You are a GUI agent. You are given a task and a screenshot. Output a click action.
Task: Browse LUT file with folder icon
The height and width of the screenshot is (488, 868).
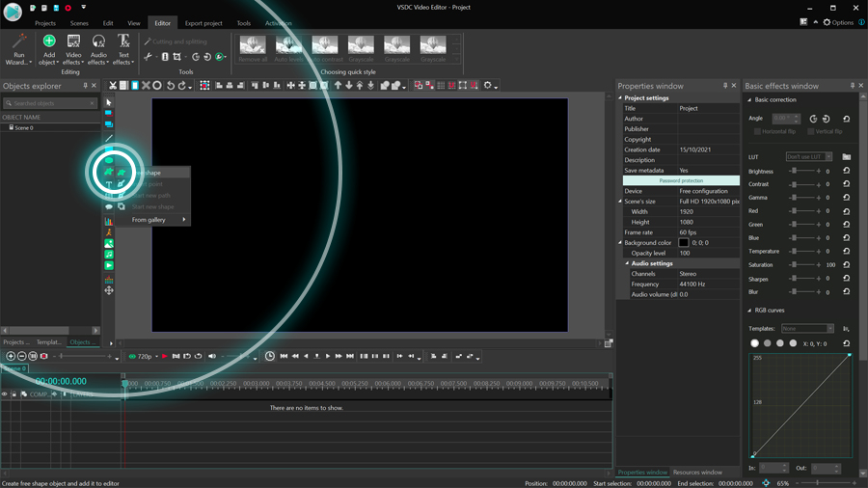coord(847,157)
